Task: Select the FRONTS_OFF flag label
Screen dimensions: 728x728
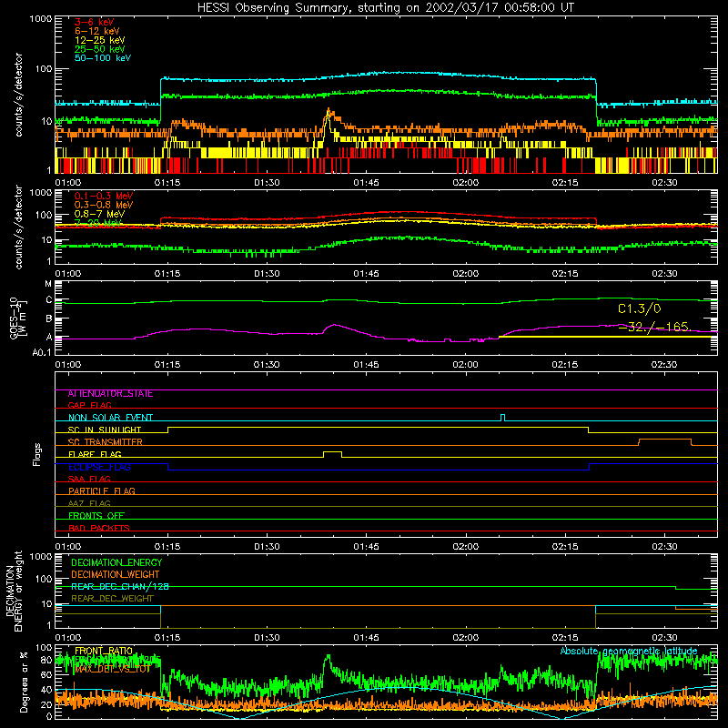Action: tap(96, 516)
